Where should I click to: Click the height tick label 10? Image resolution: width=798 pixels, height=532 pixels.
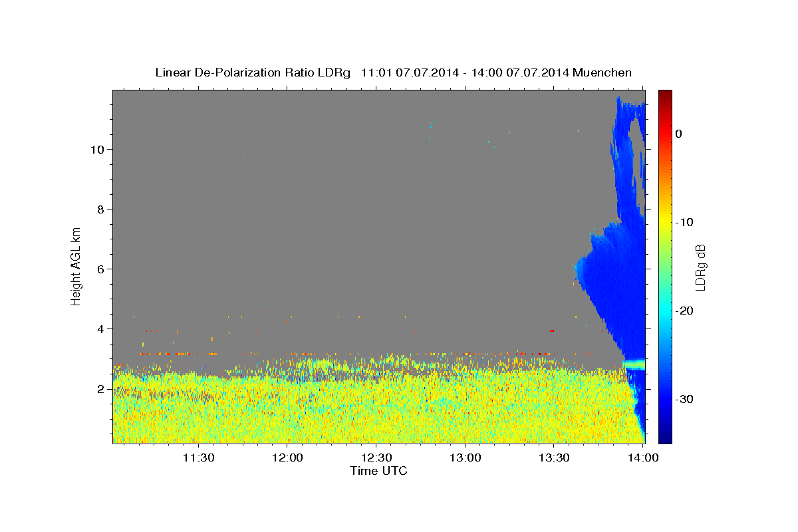pyautogui.click(x=97, y=149)
